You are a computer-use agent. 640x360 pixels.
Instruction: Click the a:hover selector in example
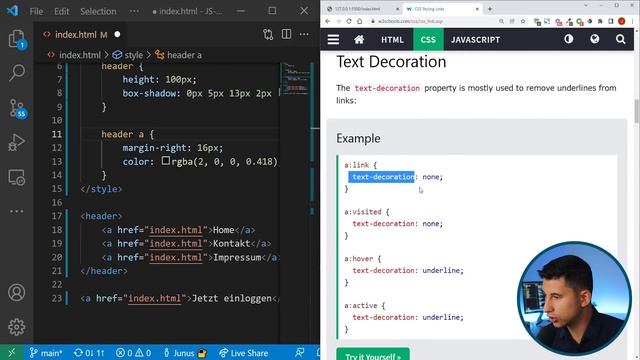[x=358, y=259]
